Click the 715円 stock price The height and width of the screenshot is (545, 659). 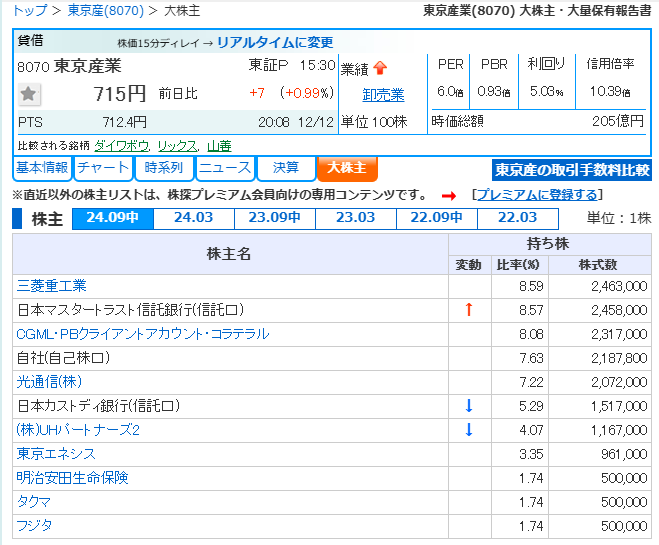(x=120, y=94)
